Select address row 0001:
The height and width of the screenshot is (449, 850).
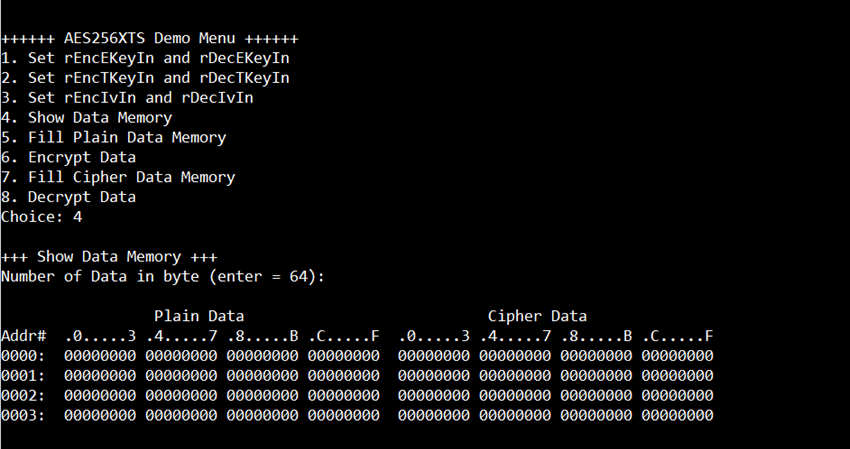[357, 376]
